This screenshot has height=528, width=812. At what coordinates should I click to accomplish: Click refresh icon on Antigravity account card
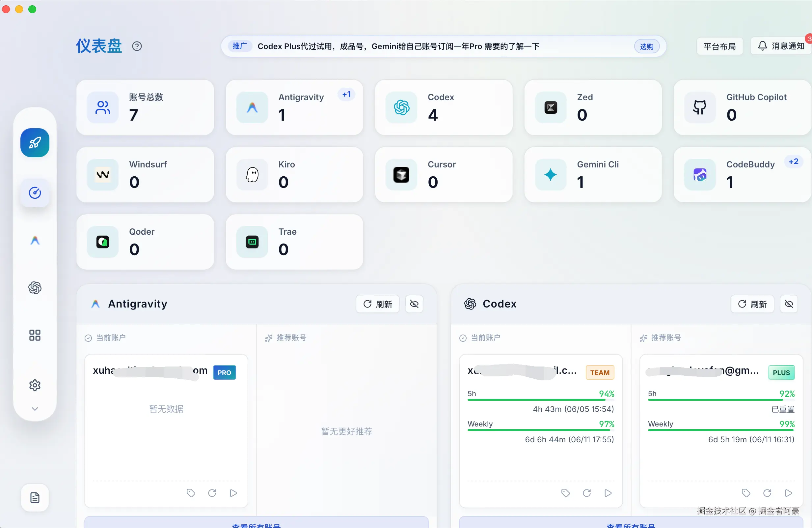[x=212, y=493]
